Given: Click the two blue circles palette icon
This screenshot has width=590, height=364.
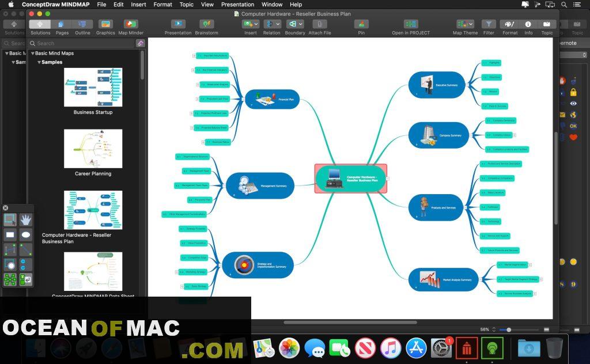Looking at the screenshot, I should click(25, 264).
